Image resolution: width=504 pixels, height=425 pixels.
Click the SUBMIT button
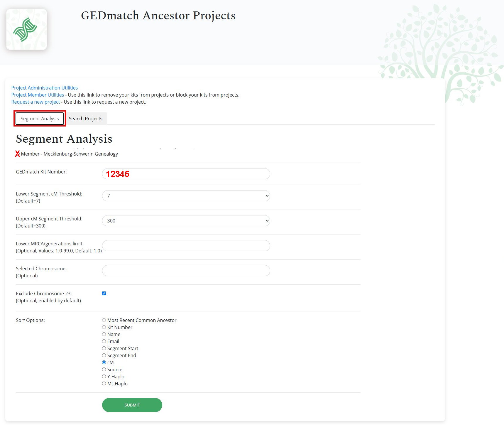point(132,405)
